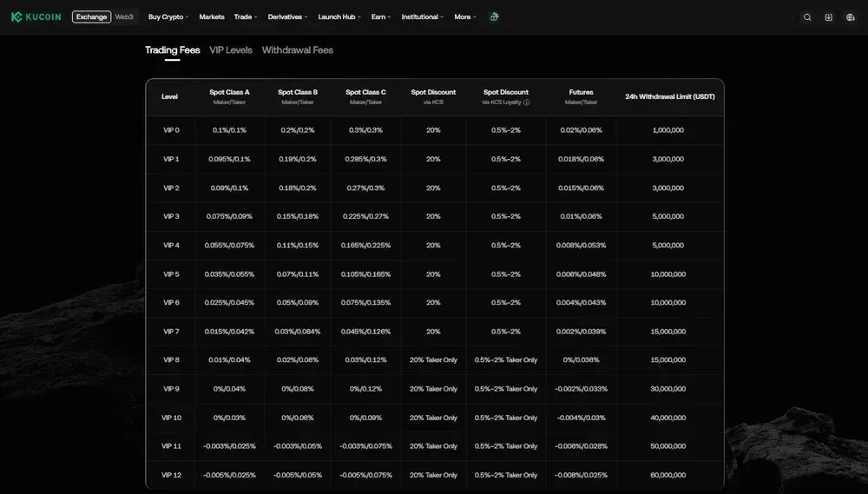Screen dimensions: 868x494
Task: Switch to Web3 mode
Action: tap(124, 17)
